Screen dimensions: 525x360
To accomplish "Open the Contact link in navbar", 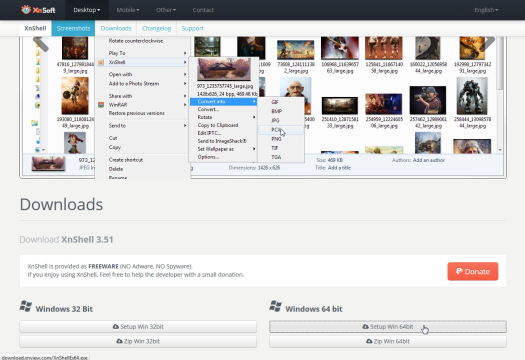I will pos(203,10).
